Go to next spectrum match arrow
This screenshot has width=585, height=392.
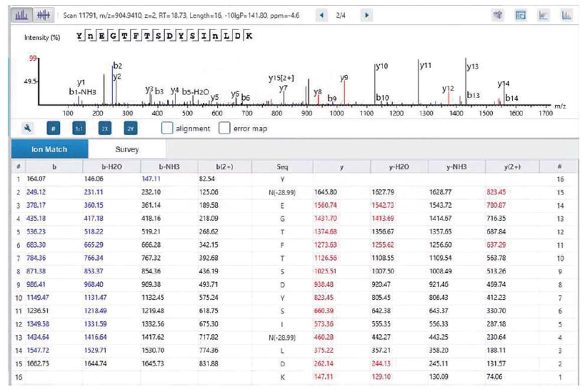[367, 15]
